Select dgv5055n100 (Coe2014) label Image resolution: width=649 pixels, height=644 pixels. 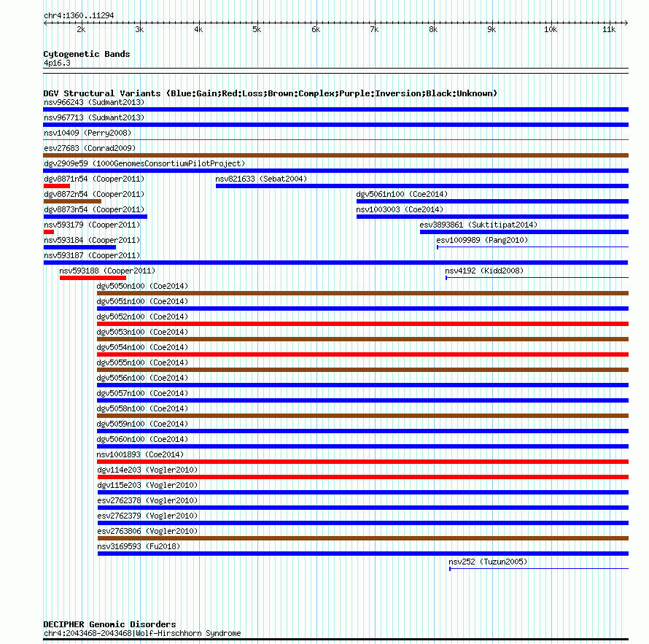point(142,362)
